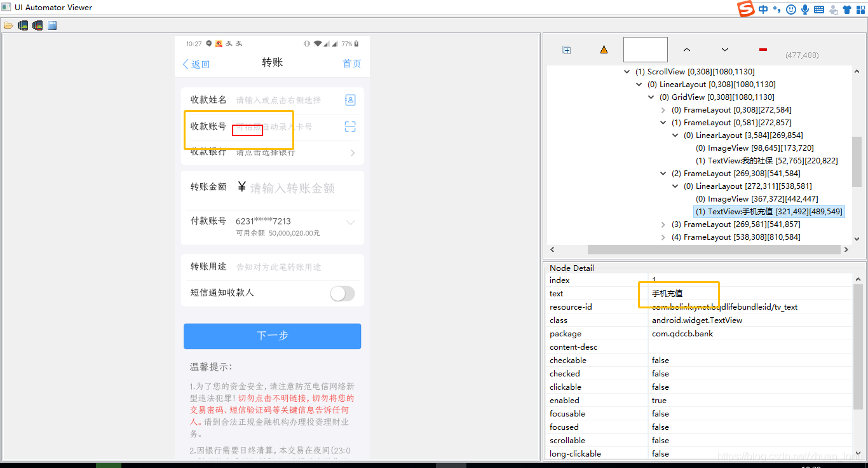
Task: Click the Save toolbar icon
Action: pyautogui.click(x=52, y=25)
